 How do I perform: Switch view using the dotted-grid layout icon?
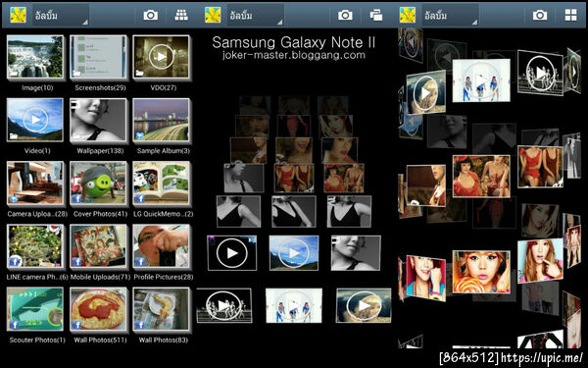[181, 15]
